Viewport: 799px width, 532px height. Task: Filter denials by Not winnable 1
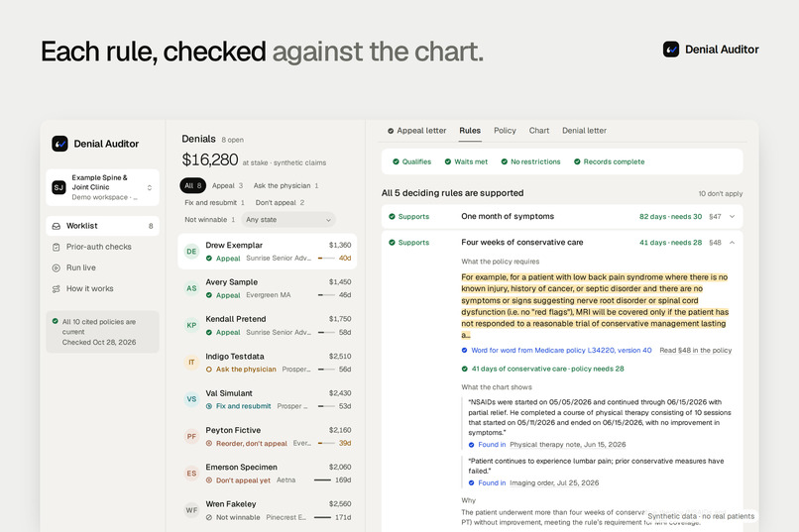[x=209, y=220]
